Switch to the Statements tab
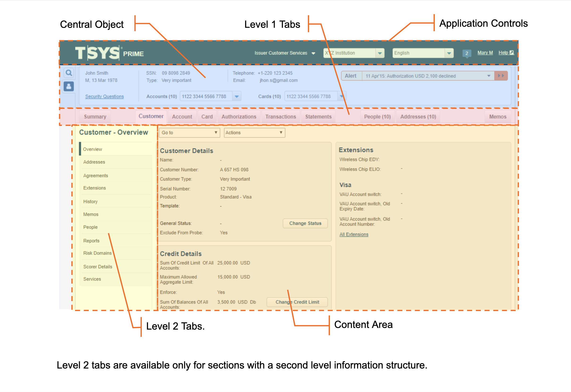Screen dimensions: 571x392 (x=318, y=117)
